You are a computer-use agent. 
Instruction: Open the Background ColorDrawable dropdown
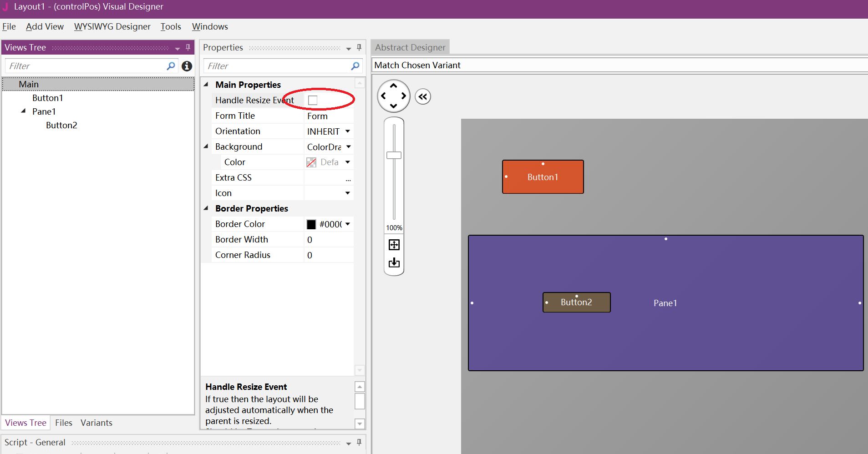(x=349, y=146)
